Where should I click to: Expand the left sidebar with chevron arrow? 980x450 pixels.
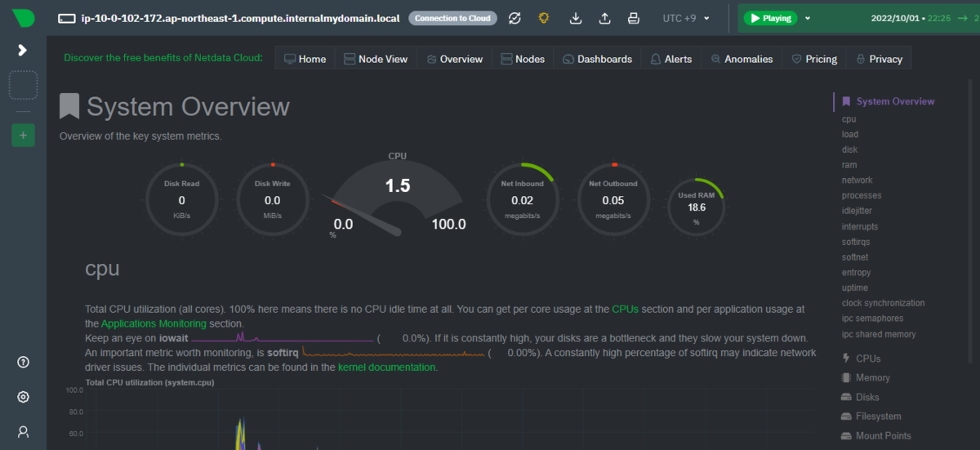coord(23,51)
